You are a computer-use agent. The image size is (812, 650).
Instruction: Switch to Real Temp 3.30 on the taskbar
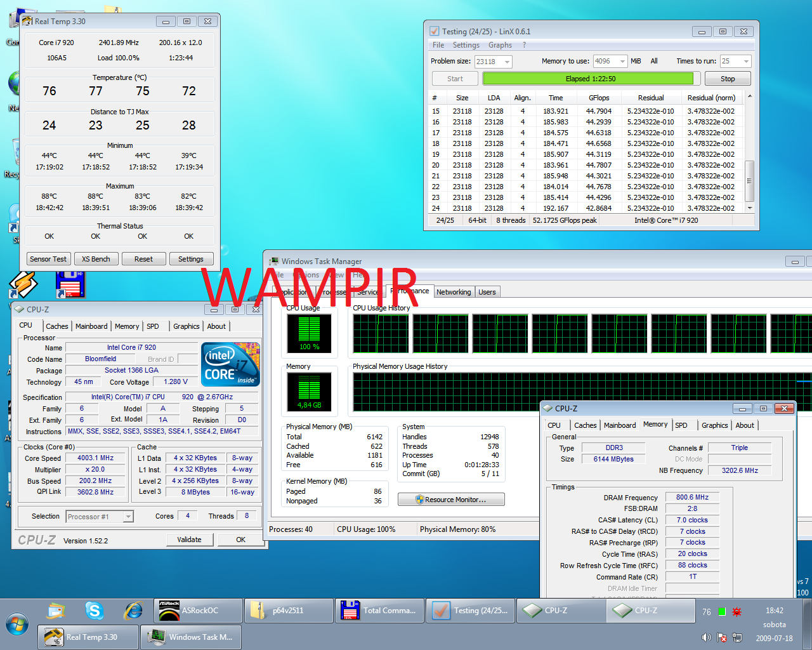[x=88, y=637]
